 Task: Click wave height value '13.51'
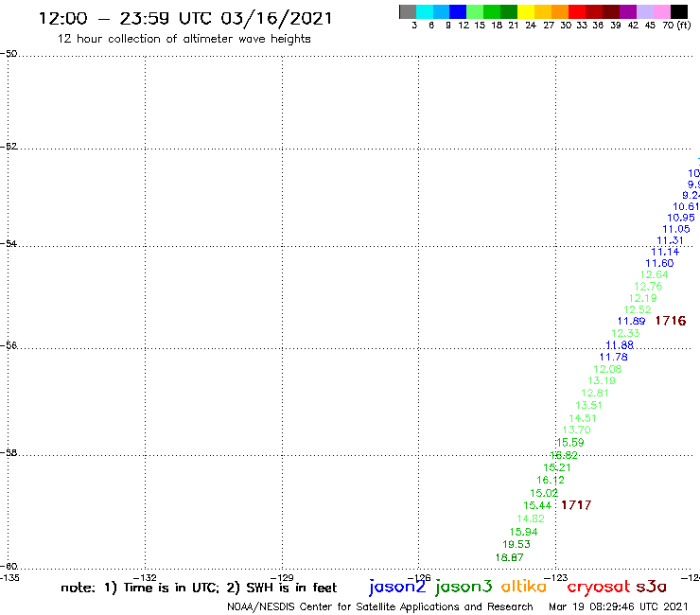[x=588, y=406]
